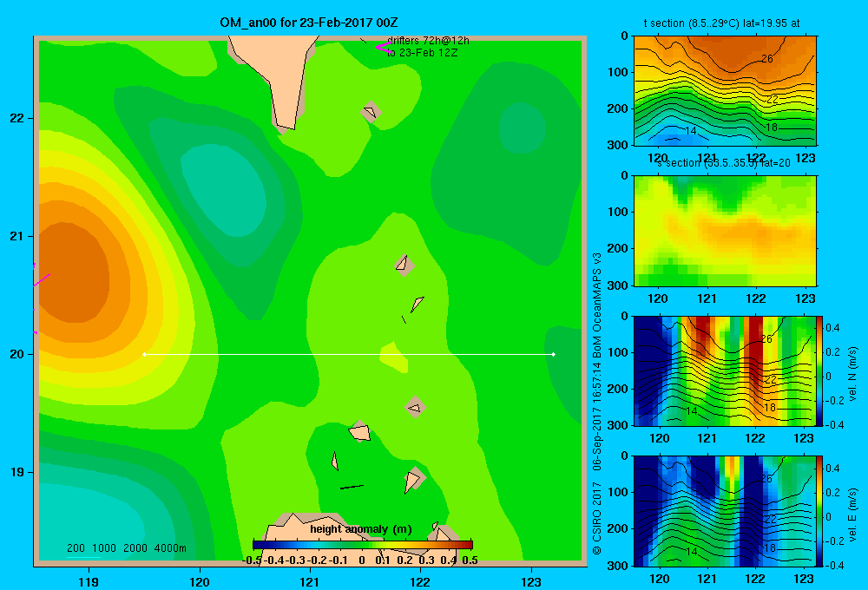The width and height of the screenshot is (868, 590).
Task: Click longitude label '123' below the main map
Action: (531, 581)
